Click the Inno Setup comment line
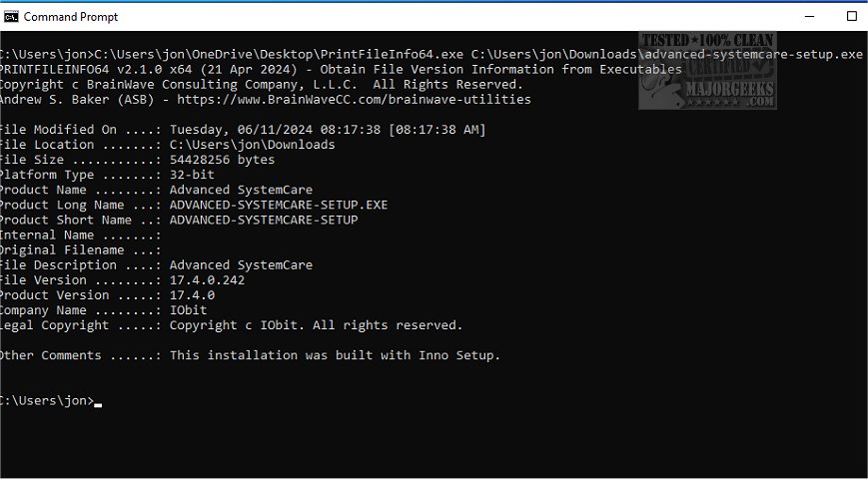Viewport: 868px width, 479px height. pyautogui.click(x=335, y=355)
